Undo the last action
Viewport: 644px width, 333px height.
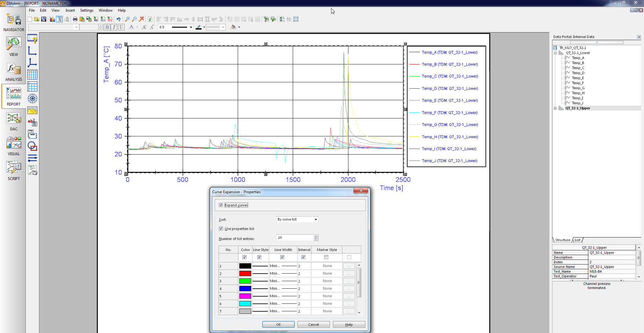pos(119,19)
